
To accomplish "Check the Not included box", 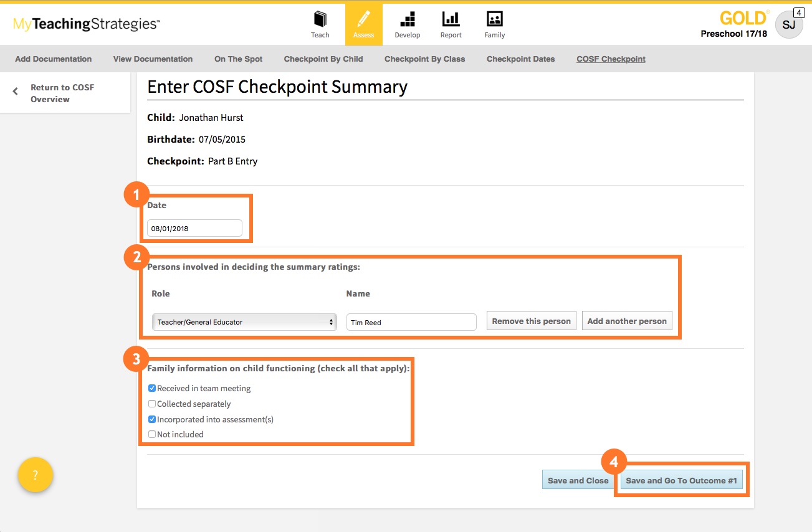I will 152,434.
